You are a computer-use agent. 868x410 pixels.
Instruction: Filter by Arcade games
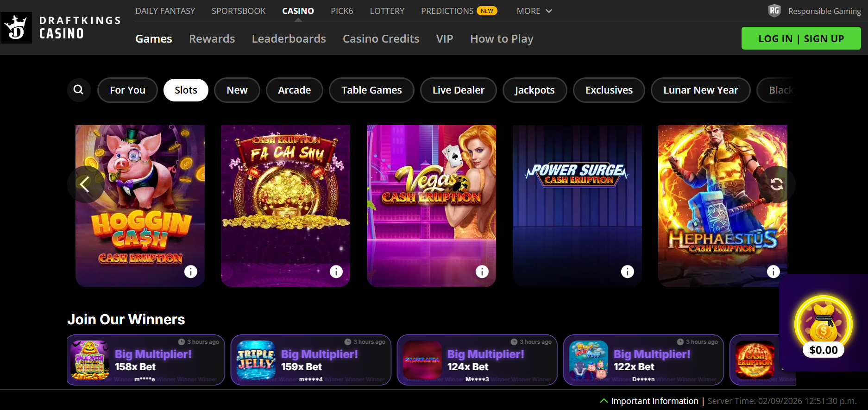pos(295,90)
